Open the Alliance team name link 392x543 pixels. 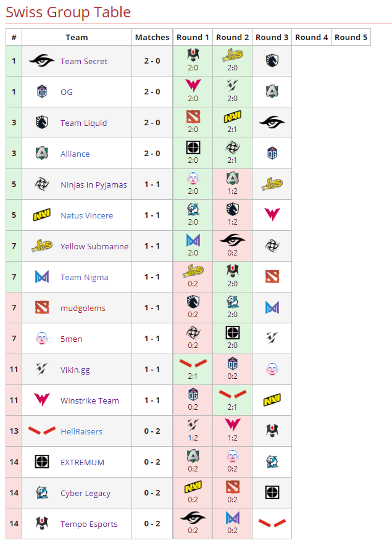click(75, 154)
